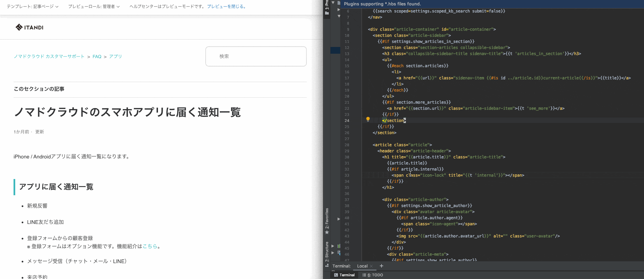The width and height of the screenshot is (644, 279).
Task: Click the lightbulb intention icon on line 24
Action: click(x=368, y=119)
